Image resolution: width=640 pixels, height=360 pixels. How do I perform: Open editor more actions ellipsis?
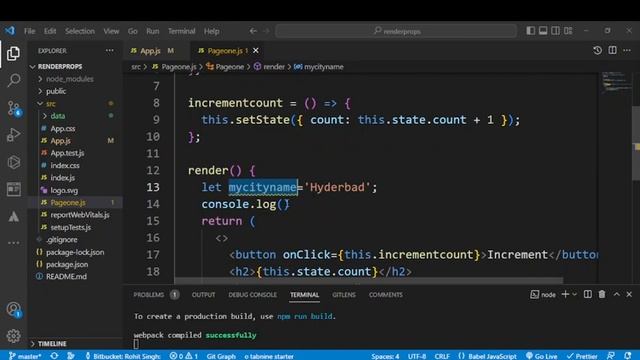pos(627,50)
